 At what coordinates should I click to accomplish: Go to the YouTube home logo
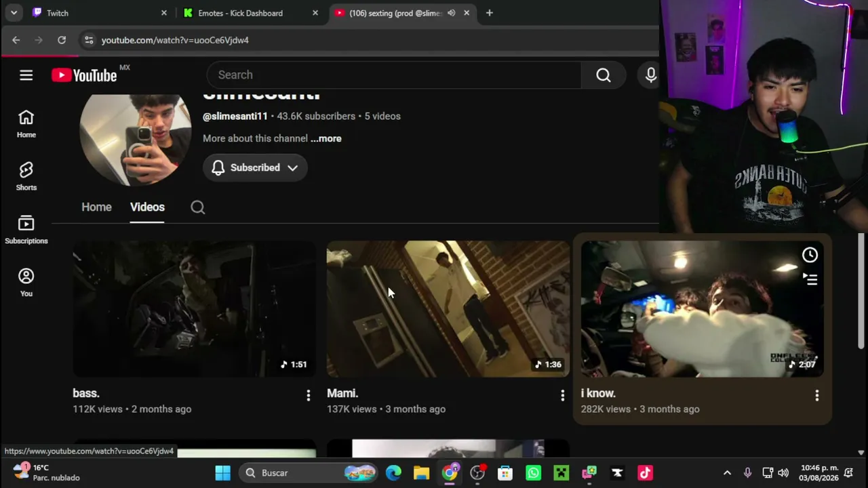click(84, 75)
